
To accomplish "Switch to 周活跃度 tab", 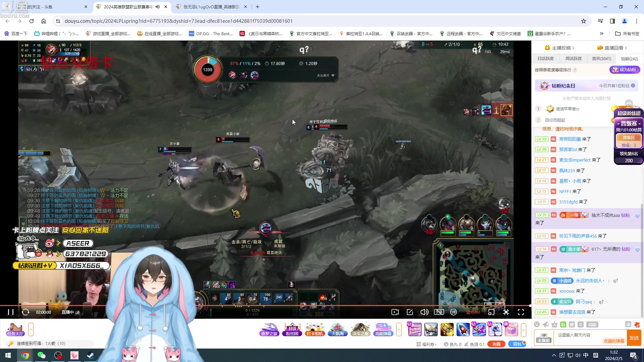I will tap(574, 59).
